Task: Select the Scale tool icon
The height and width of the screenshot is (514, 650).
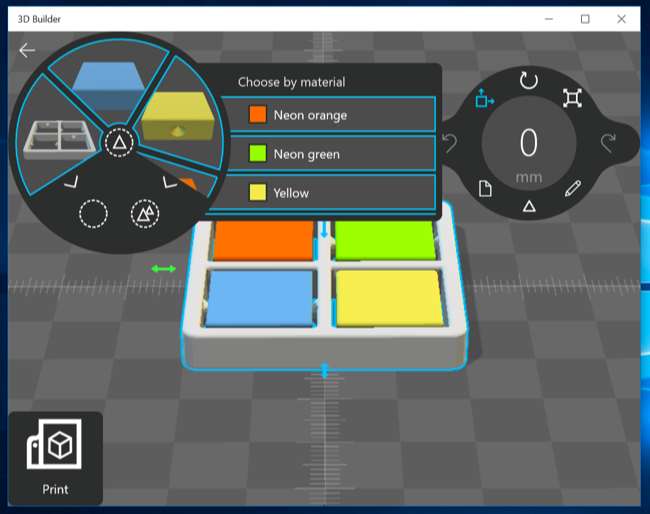Action: [x=572, y=97]
